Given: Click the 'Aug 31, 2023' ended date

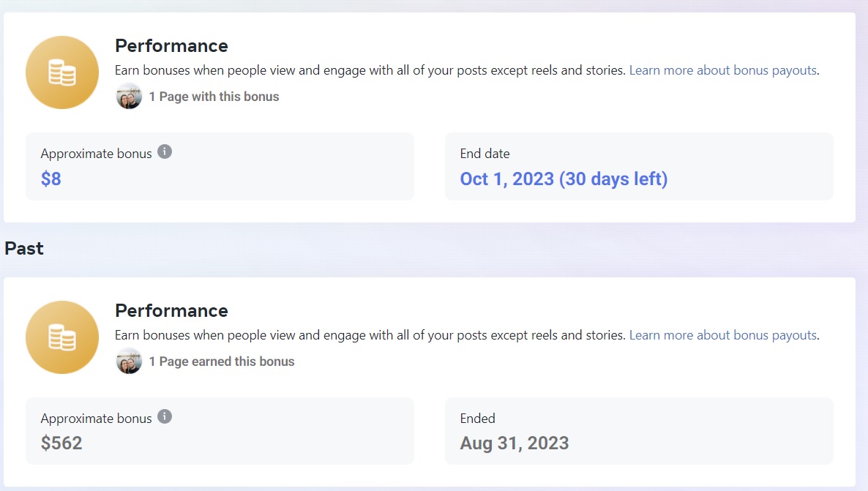Looking at the screenshot, I should [515, 443].
